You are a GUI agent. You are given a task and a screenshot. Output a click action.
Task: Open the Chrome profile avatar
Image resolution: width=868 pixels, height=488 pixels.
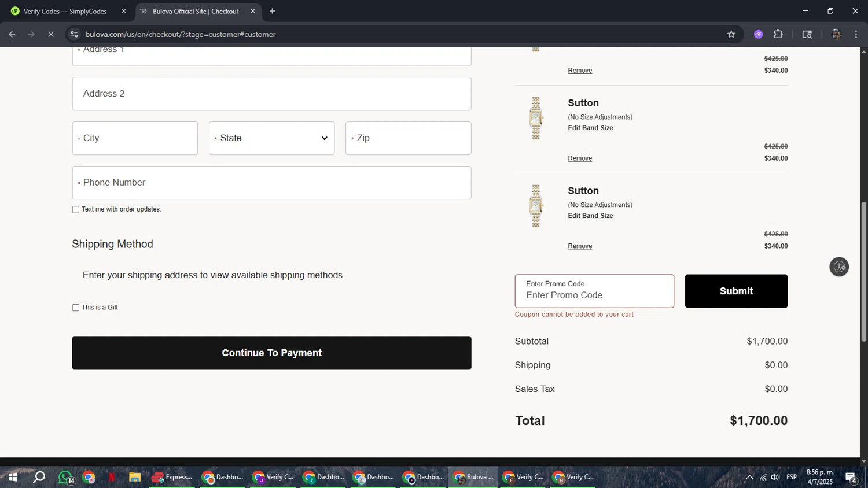pyautogui.click(x=836, y=34)
